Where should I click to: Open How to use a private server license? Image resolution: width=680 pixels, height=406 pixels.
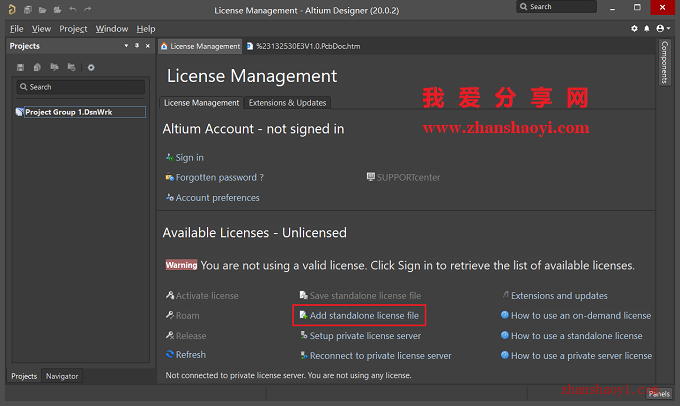point(581,356)
